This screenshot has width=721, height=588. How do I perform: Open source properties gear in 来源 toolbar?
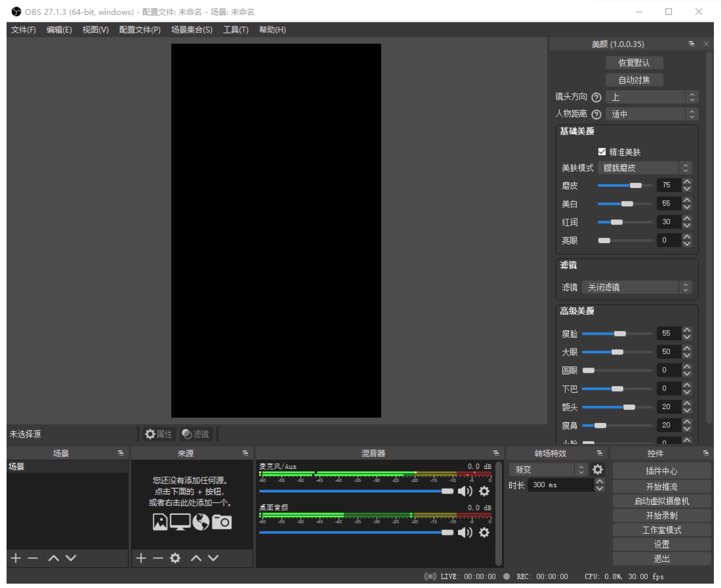point(175,558)
